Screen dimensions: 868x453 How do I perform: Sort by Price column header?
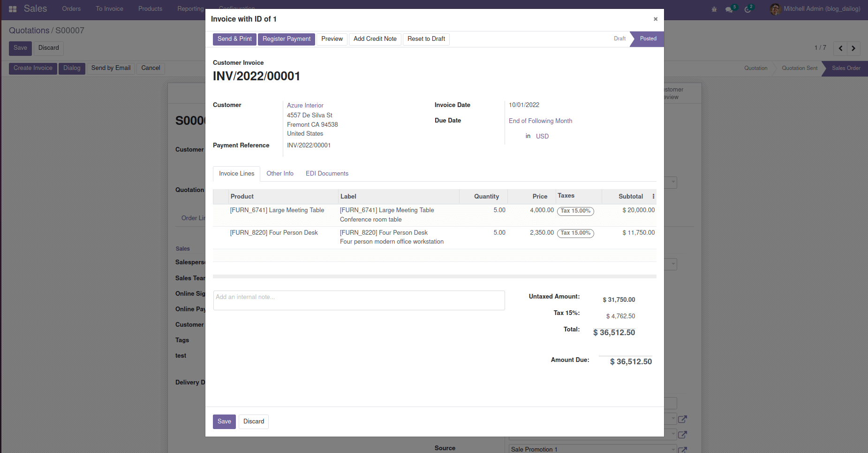tap(532, 197)
